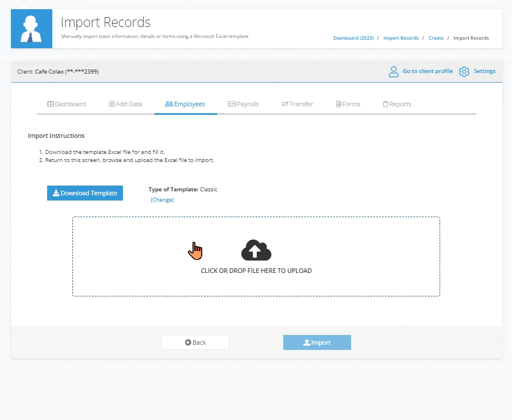Switch to the Reports tab
Image resolution: width=512 pixels, height=420 pixels.
point(397,104)
